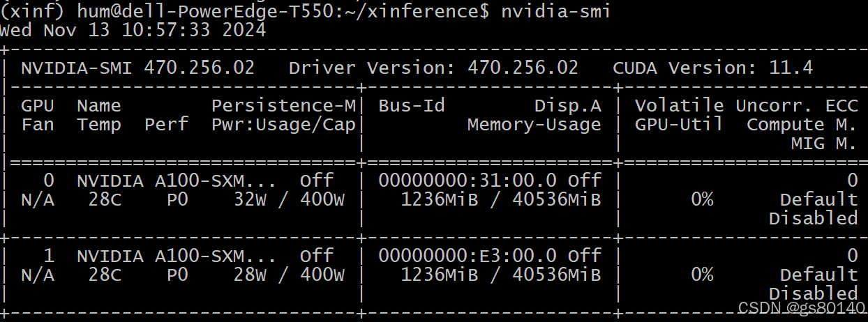This screenshot has height=322, width=868.
Task: Click the "Disp.A" column header
Action: coord(568,106)
